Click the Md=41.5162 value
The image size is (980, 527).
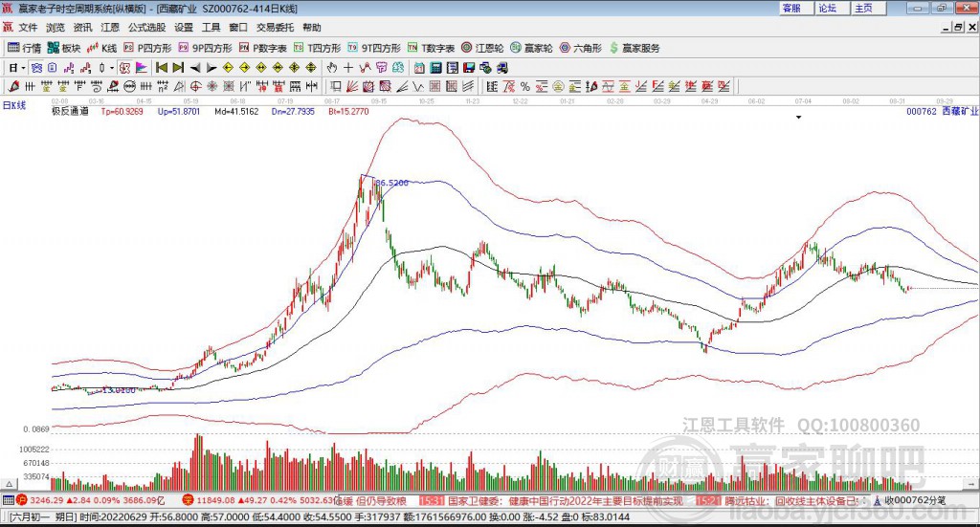pos(236,111)
